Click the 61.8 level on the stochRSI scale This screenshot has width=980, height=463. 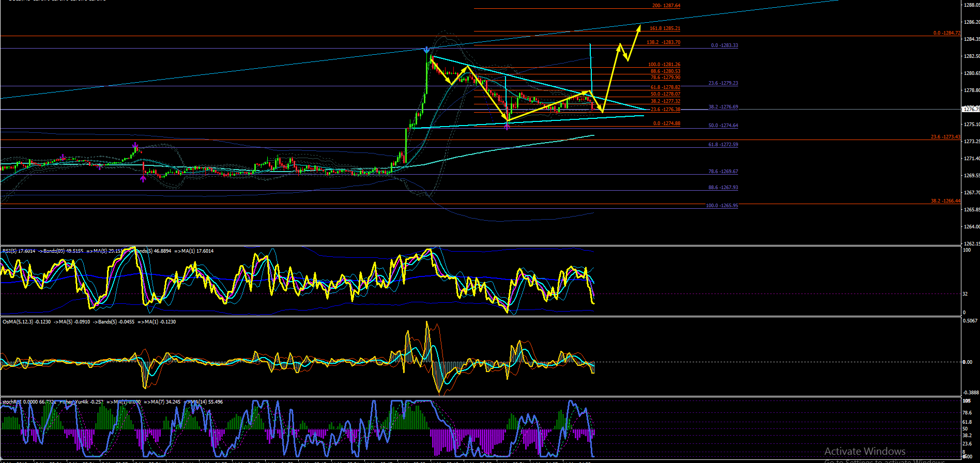[967, 422]
